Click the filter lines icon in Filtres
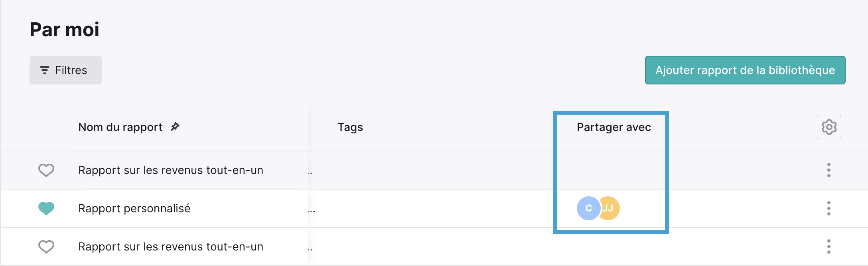The image size is (868, 266). [45, 70]
